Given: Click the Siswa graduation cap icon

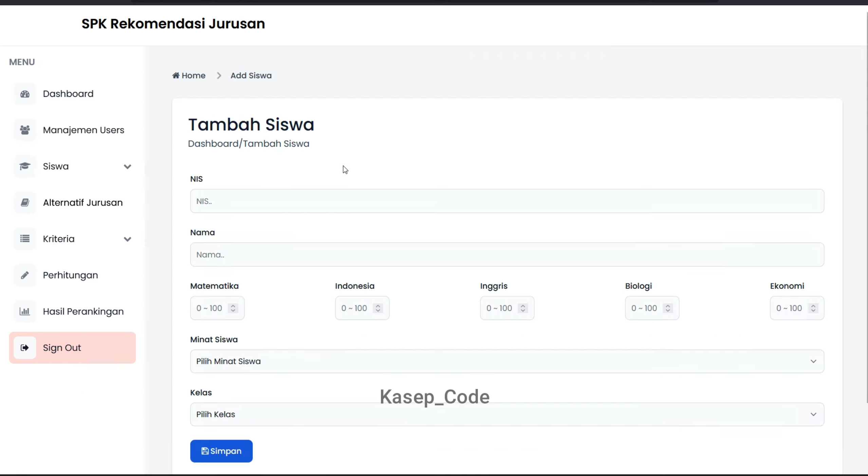Looking at the screenshot, I should coord(25,166).
